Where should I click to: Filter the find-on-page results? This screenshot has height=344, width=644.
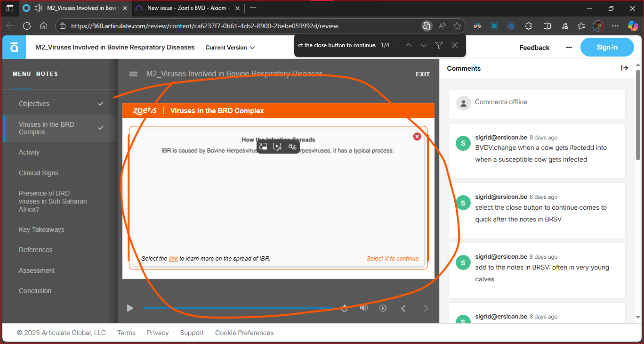pyautogui.click(x=439, y=45)
